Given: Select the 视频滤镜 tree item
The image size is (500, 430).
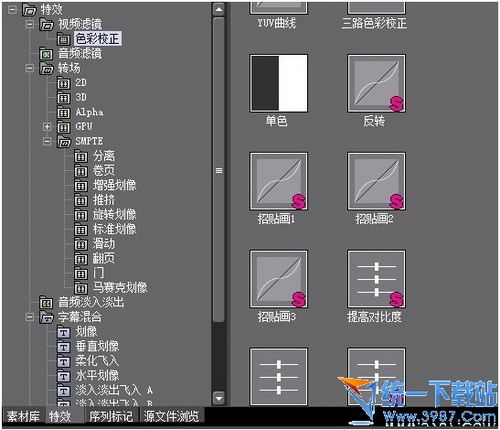Looking at the screenshot, I should tap(80, 24).
